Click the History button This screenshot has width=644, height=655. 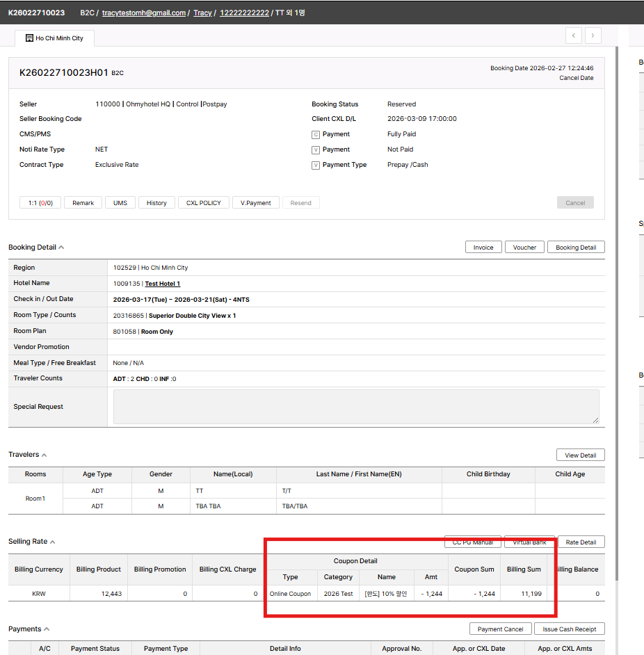pos(156,203)
